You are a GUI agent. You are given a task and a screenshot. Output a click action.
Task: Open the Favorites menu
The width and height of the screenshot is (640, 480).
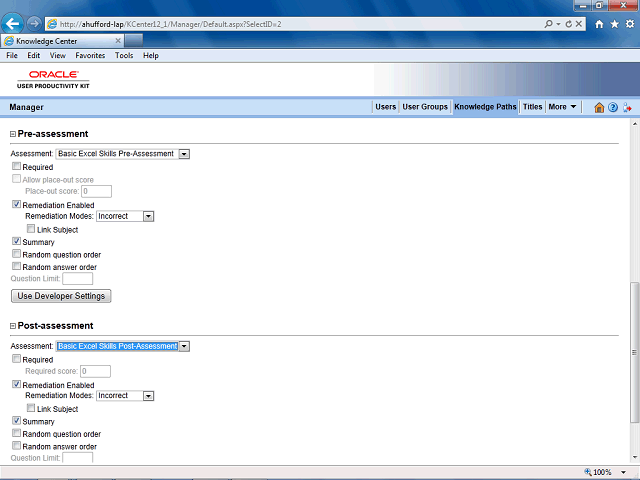coord(90,56)
